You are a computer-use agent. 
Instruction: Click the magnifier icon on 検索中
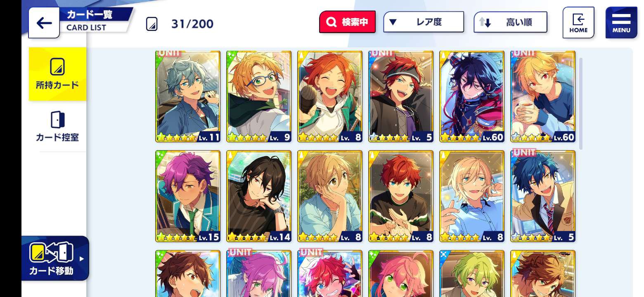click(x=331, y=22)
